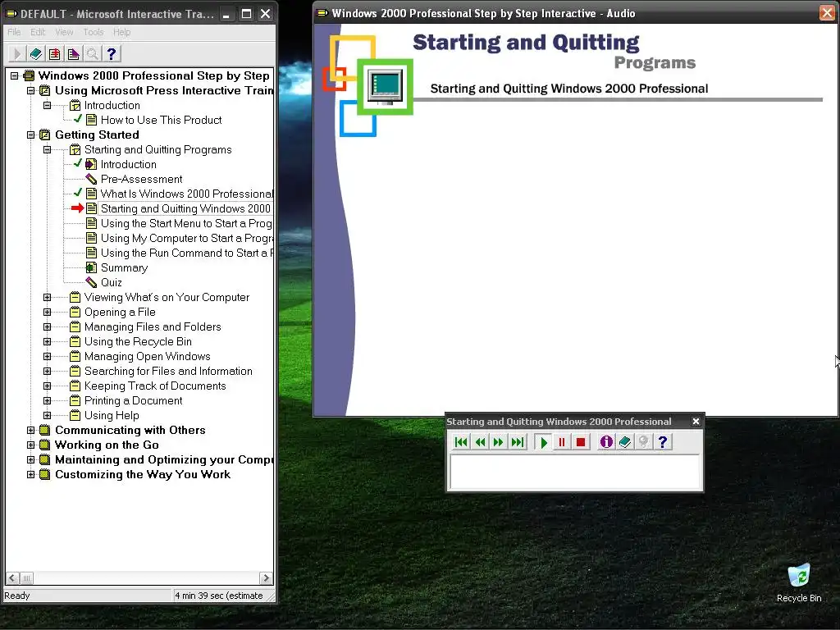Pause the lesson playback
The width and height of the screenshot is (840, 630).
(562, 442)
